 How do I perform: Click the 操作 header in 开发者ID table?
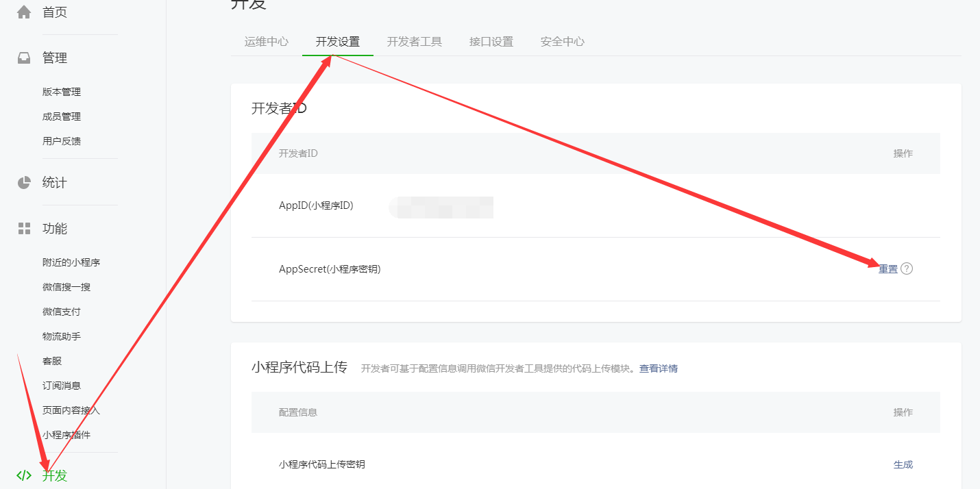(903, 153)
